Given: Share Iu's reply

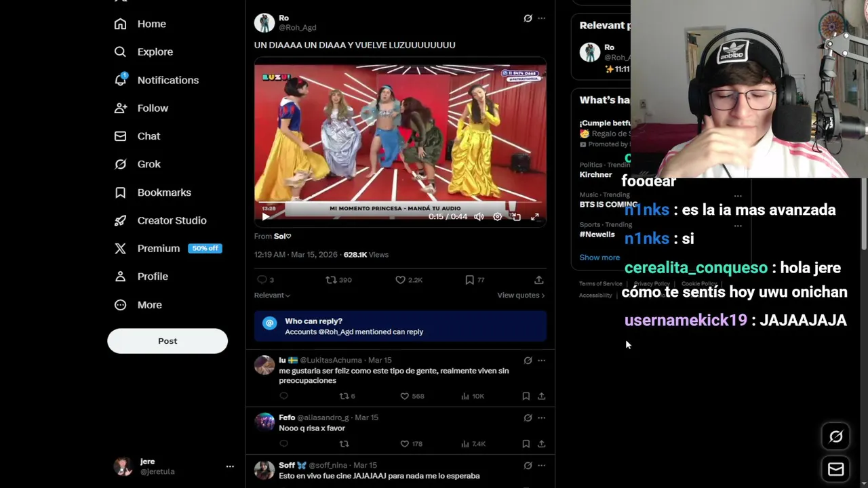Looking at the screenshot, I should (x=541, y=396).
